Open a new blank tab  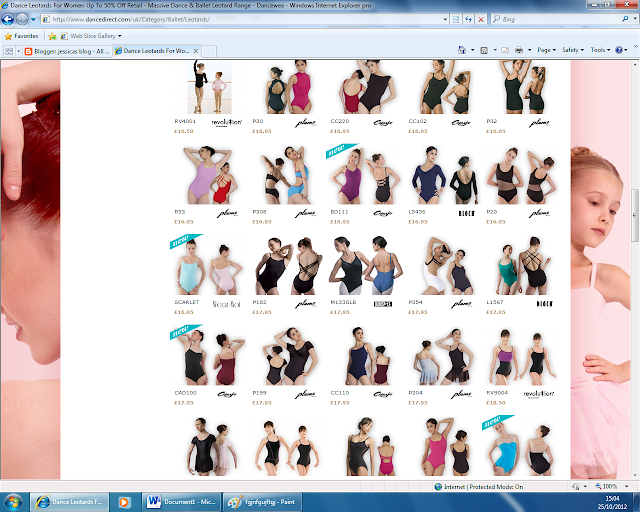click(x=209, y=51)
